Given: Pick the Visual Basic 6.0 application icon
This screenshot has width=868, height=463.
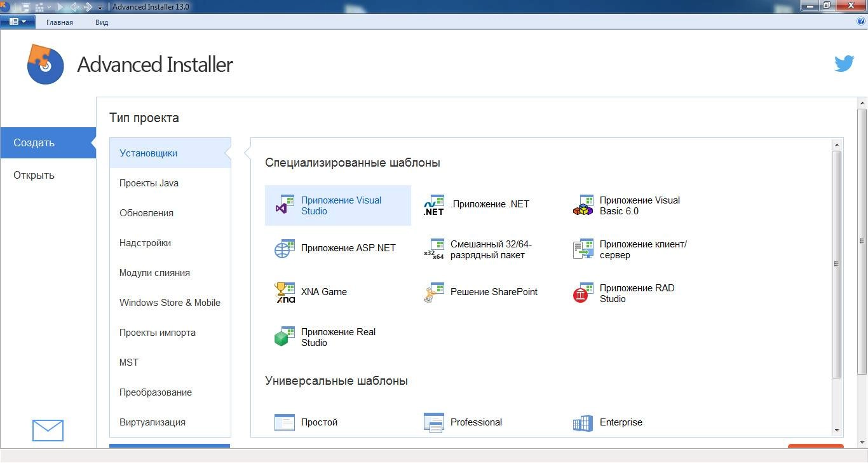Looking at the screenshot, I should 583,205.
